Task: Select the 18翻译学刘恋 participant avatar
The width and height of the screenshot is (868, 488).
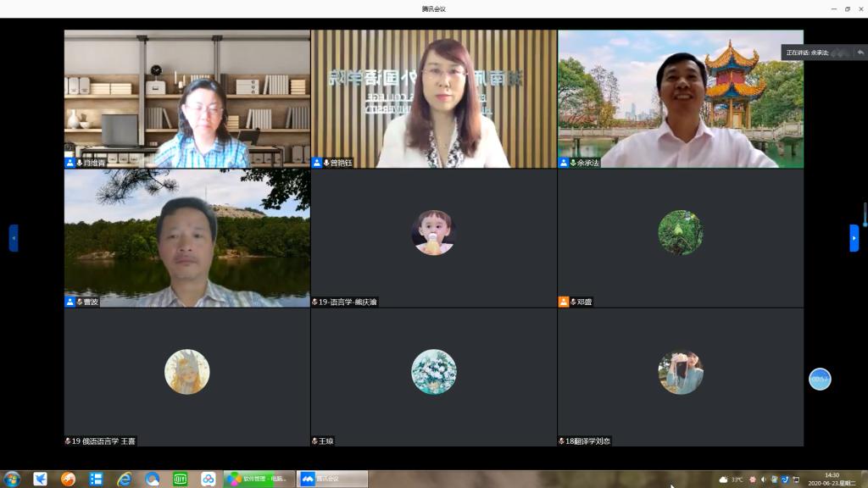Action: (680, 372)
